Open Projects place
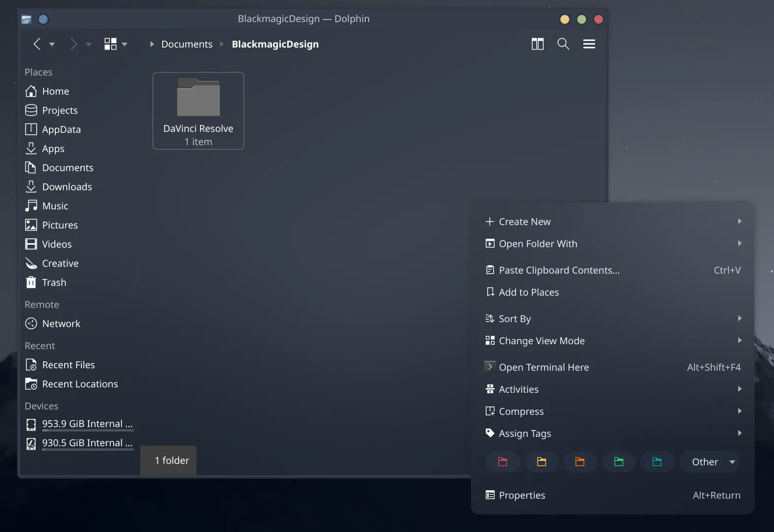 (x=78, y=110)
